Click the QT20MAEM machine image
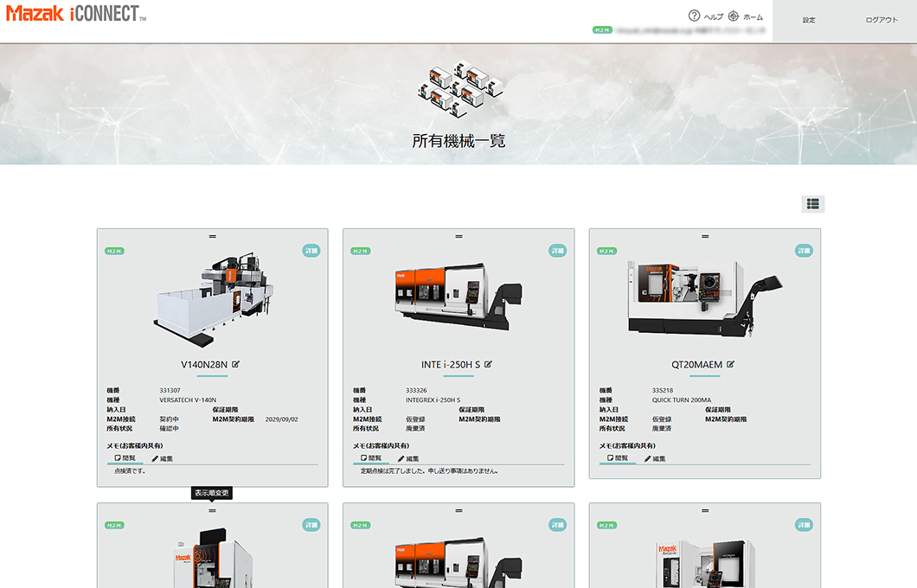917x588 pixels. pyautogui.click(x=705, y=298)
